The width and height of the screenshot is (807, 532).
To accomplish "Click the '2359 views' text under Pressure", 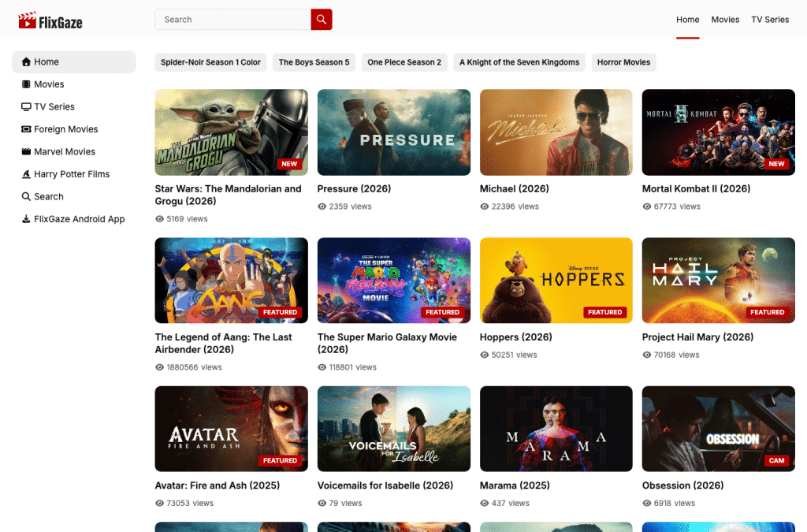I will (350, 206).
